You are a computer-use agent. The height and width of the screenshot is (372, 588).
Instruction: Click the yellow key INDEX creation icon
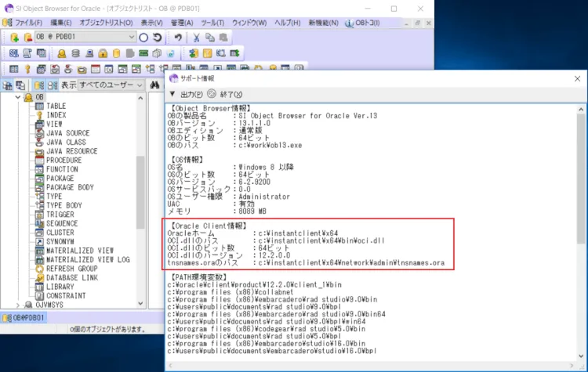[27, 69]
